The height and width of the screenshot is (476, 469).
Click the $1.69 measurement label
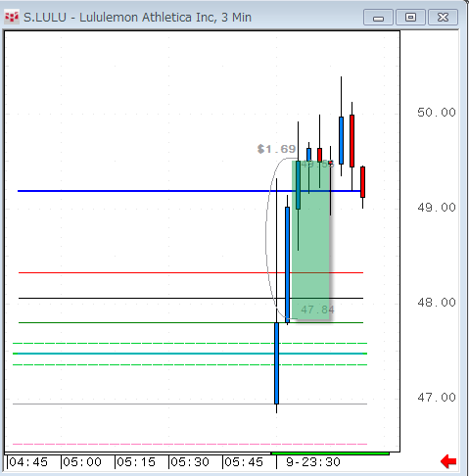(276, 149)
